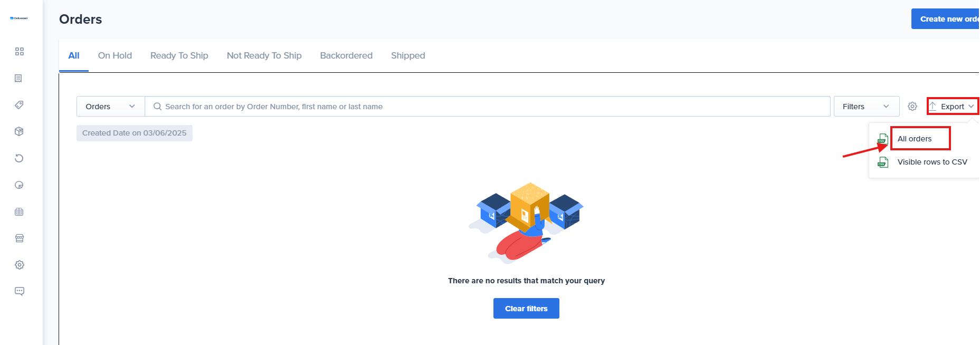Screen dimensions: 980x345
Task: Expand the Orders search type dropdown
Action: [110, 107]
